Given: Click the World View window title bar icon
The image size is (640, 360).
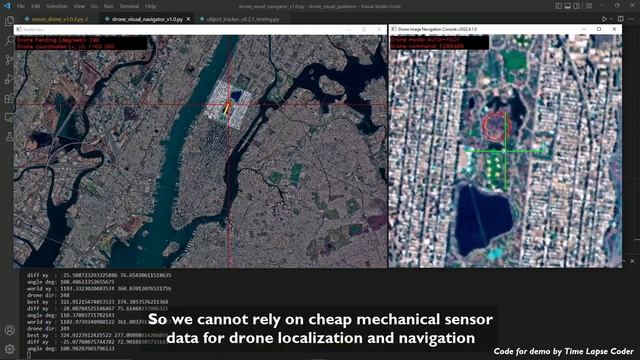Looking at the screenshot, I should pos(19,29).
